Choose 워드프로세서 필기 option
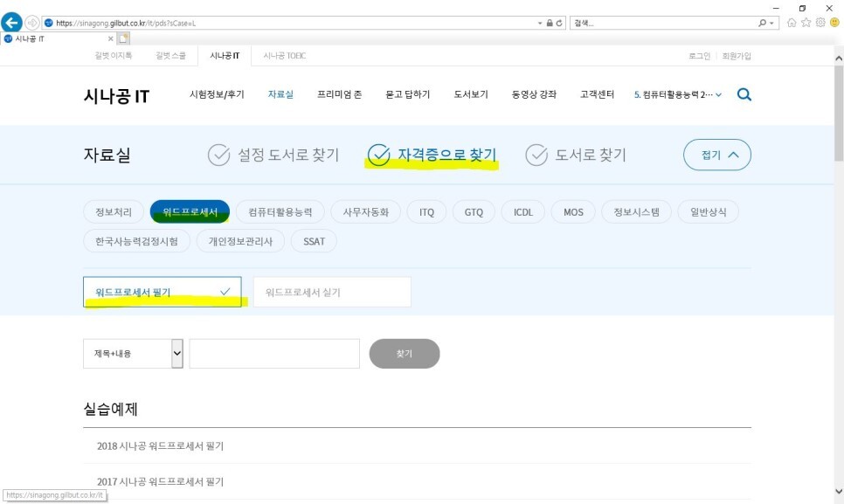Viewport: 844px width, 504px height. point(162,292)
